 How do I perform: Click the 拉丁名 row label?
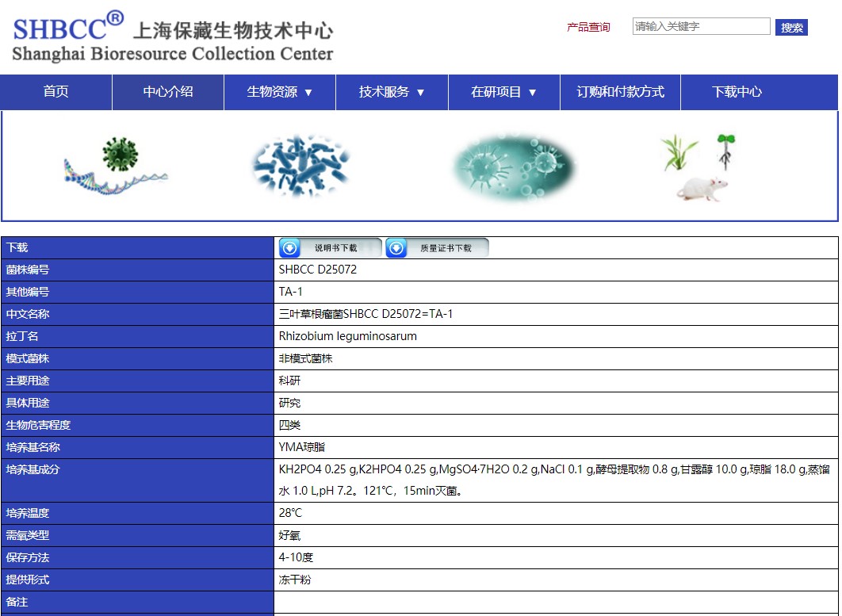point(22,336)
